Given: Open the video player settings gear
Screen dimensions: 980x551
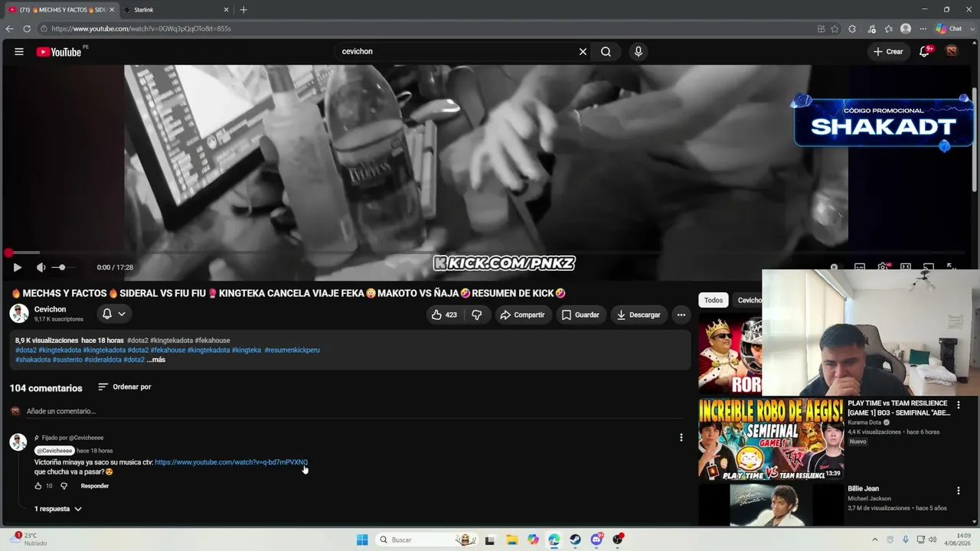Looking at the screenshot, I should 883,266.
